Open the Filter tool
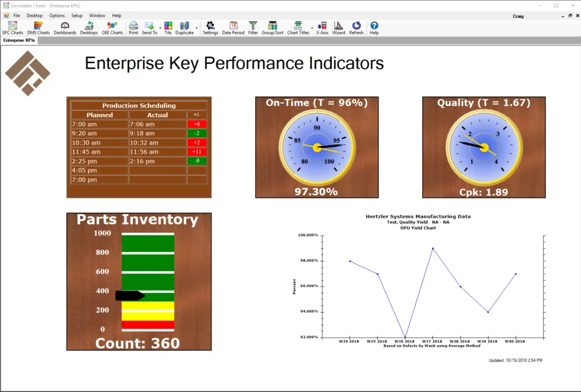 click(252, 28)
